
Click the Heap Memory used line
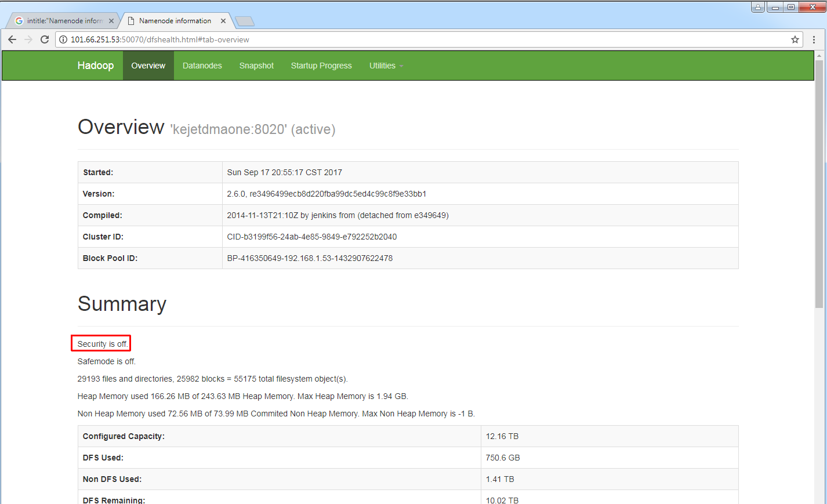243,396
